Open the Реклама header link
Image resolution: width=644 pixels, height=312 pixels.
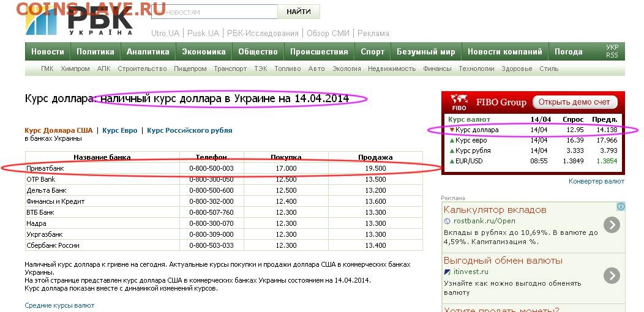pyautogui.click(x=373, y=33)
